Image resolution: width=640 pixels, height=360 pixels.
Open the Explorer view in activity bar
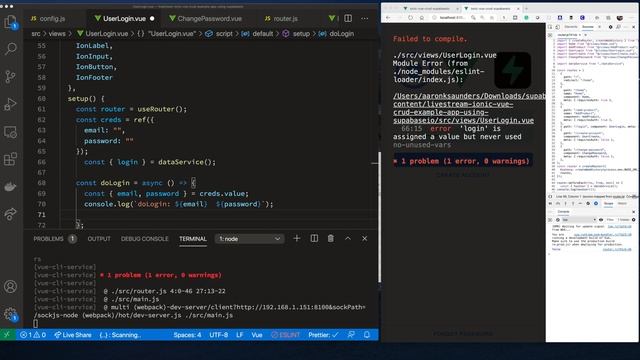[x=10, y=22]
